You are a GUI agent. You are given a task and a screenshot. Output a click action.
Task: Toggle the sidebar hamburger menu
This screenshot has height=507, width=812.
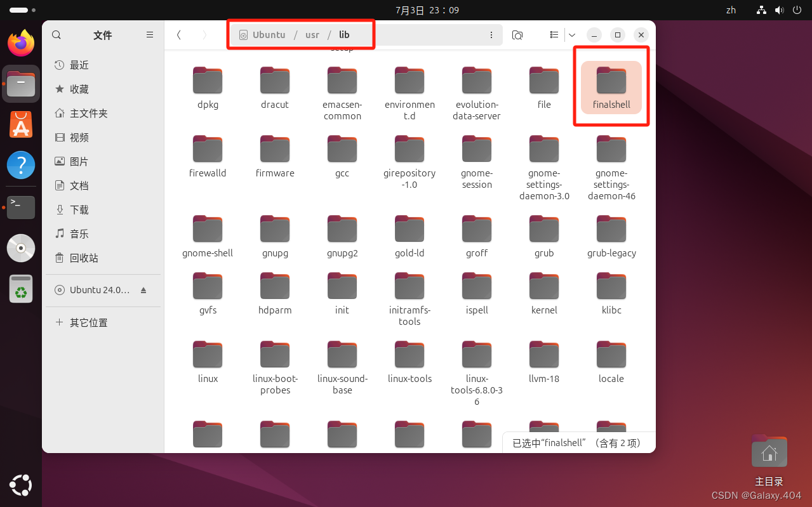(x=150, y=35)
